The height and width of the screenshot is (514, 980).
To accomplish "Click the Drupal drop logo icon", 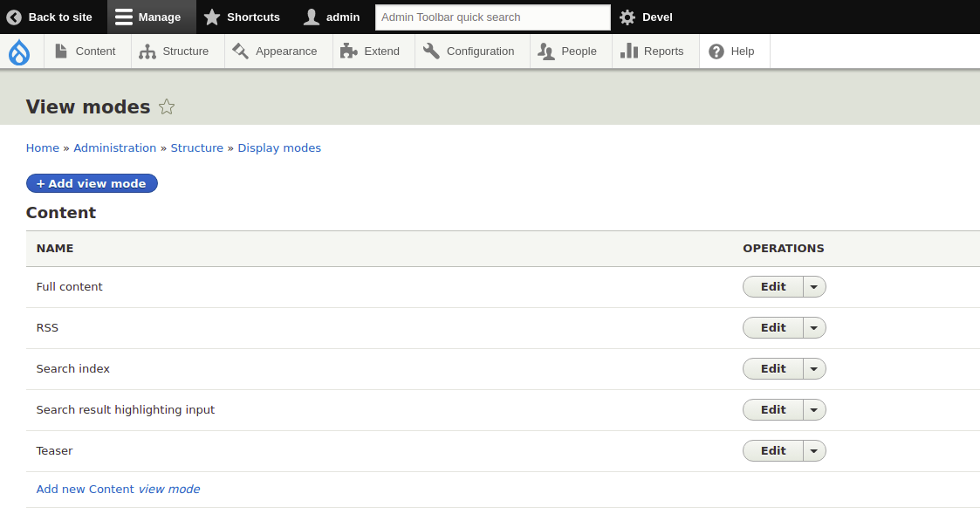I will [x=19, y=51].
